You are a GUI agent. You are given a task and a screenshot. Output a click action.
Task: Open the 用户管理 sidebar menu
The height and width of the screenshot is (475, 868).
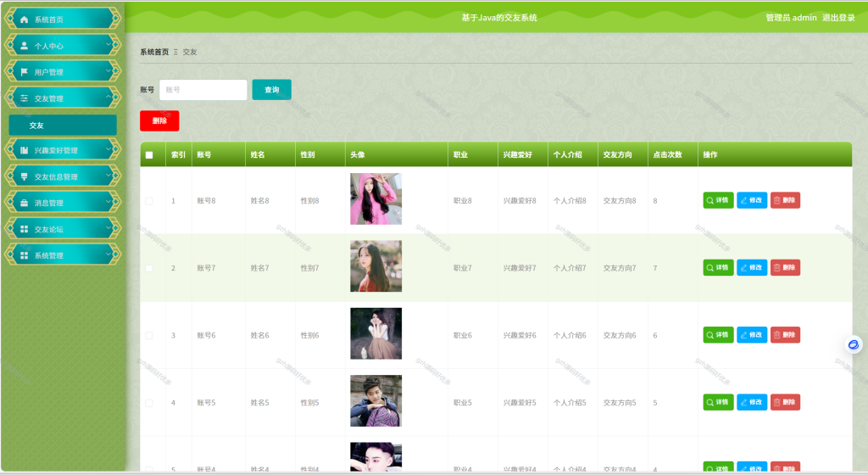click(62, 71)
